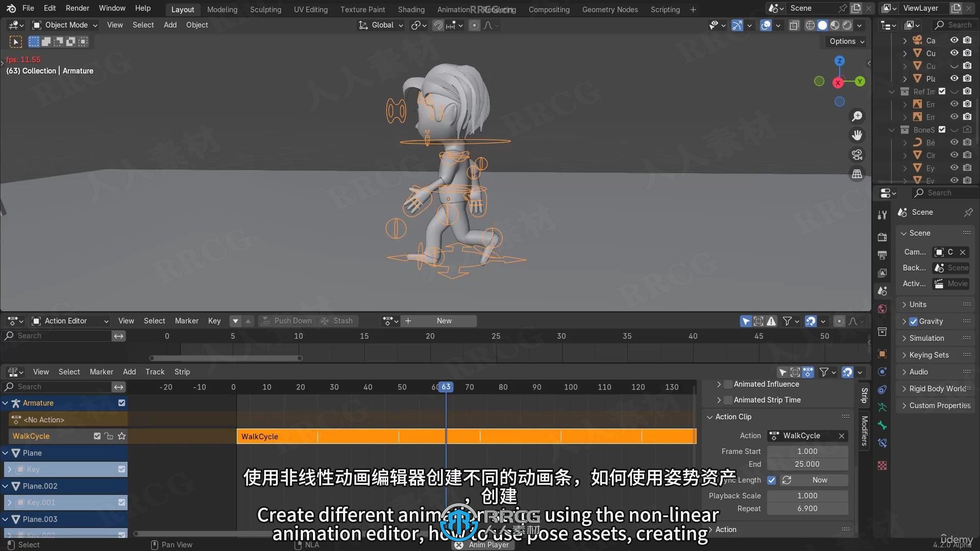This screenshot has width=980, height=551.
Task: Toggle WalkCycle track mute checkbox
Action: (97, 436)
